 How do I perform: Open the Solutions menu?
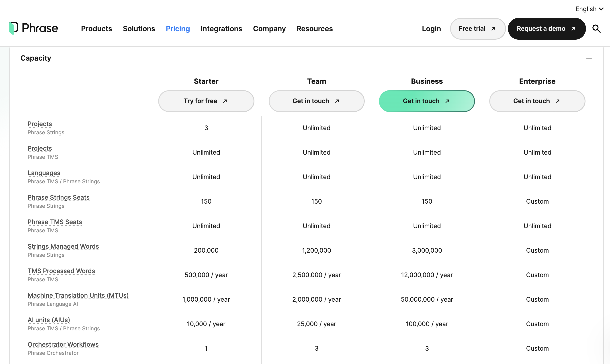click(x=139, y=29)
